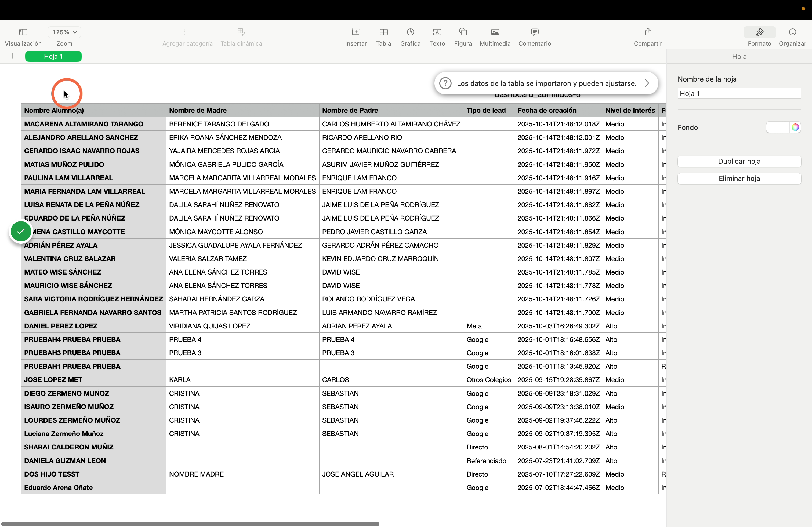The height and width of the screenshot is (527, 812).
Task: Open the Compartir share menu
Action: [648, 32]
